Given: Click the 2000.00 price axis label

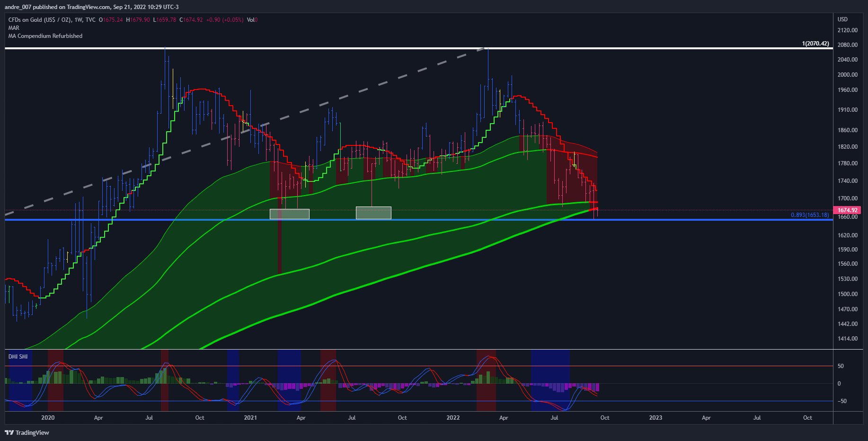Looking at the screenshot, I should 847,75.
